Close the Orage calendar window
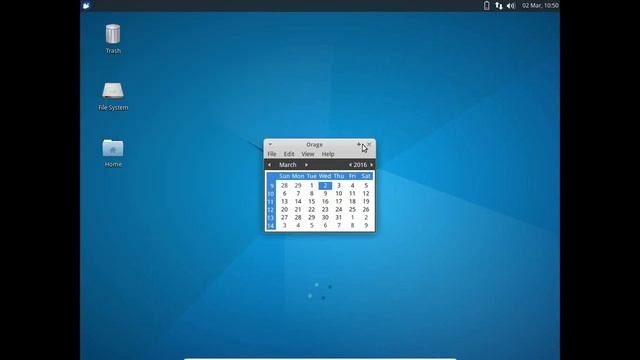This screenshot has width=640, height=360. [x=369, y=144]
